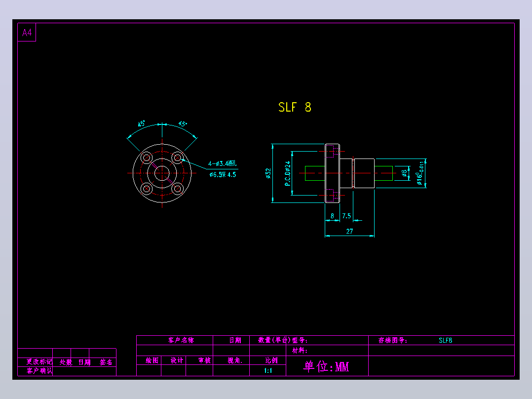Click the 存档图号 label

point(392,340)
